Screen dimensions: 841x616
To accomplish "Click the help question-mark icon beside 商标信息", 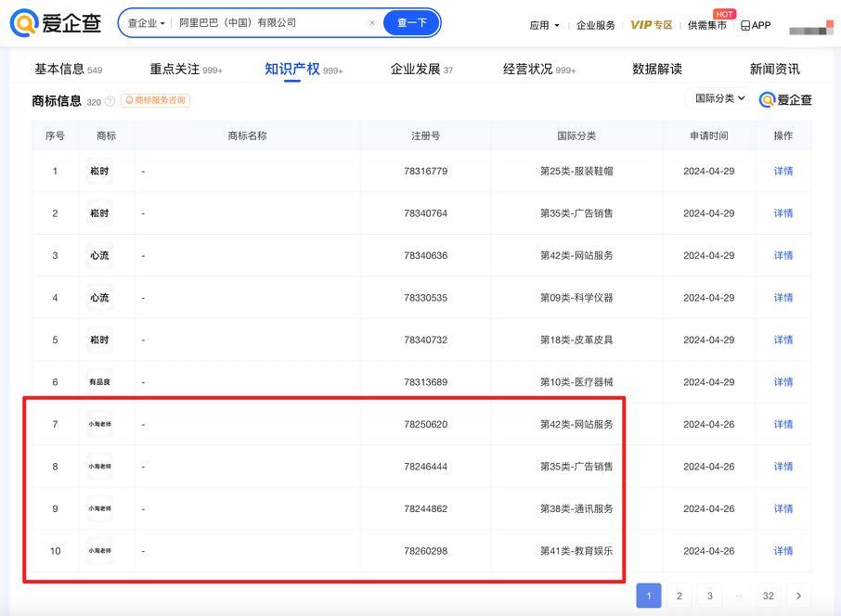I will pyautogui.click(x=110, y=101).
